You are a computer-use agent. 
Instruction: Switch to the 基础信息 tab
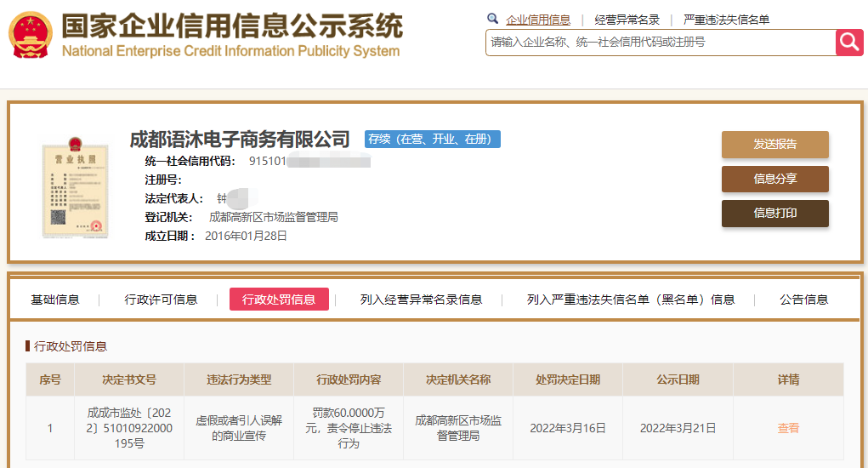tap(55, 300)
